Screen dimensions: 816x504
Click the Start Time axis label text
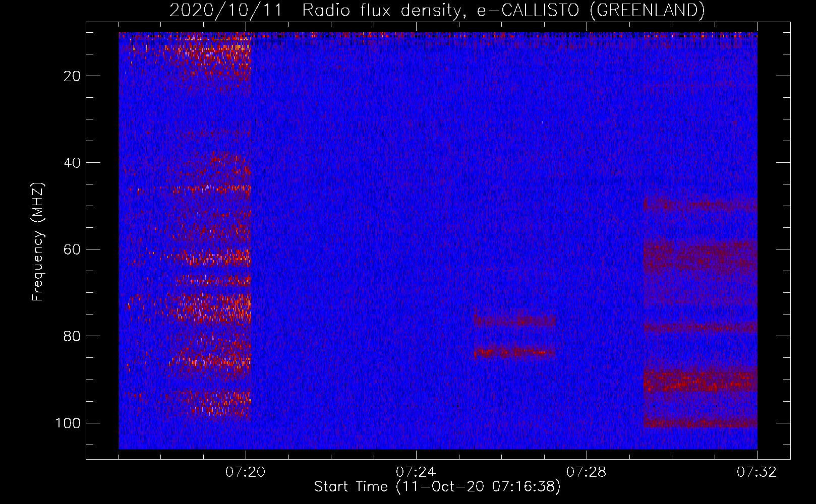pyautogui.click(x=437, y=487)
